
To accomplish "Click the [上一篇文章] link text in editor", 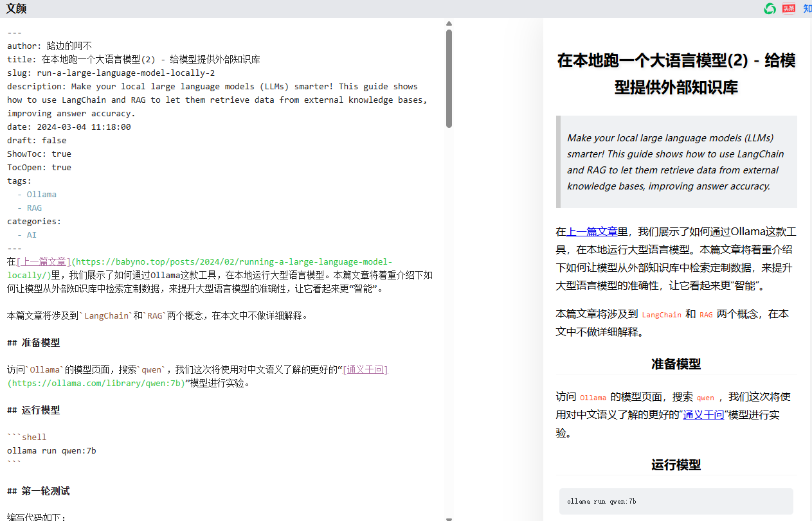I will click(44, 262).
